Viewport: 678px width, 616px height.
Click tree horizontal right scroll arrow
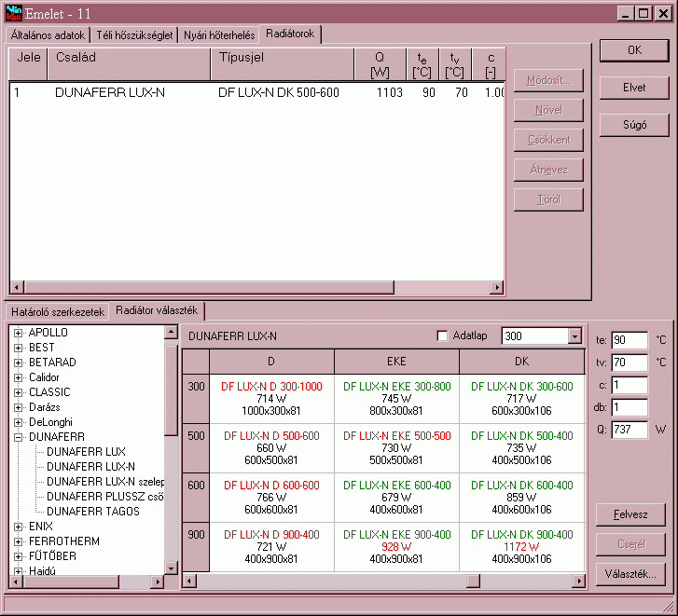point(158,582)
